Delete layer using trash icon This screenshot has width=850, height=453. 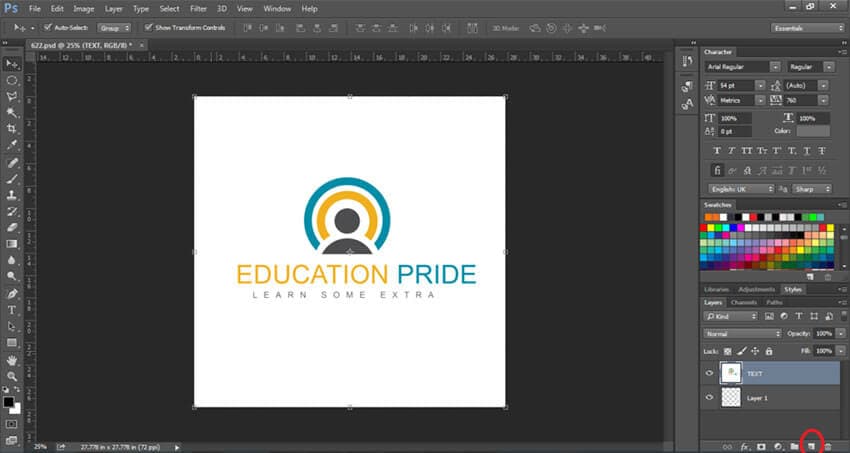(x=828, y=445)
